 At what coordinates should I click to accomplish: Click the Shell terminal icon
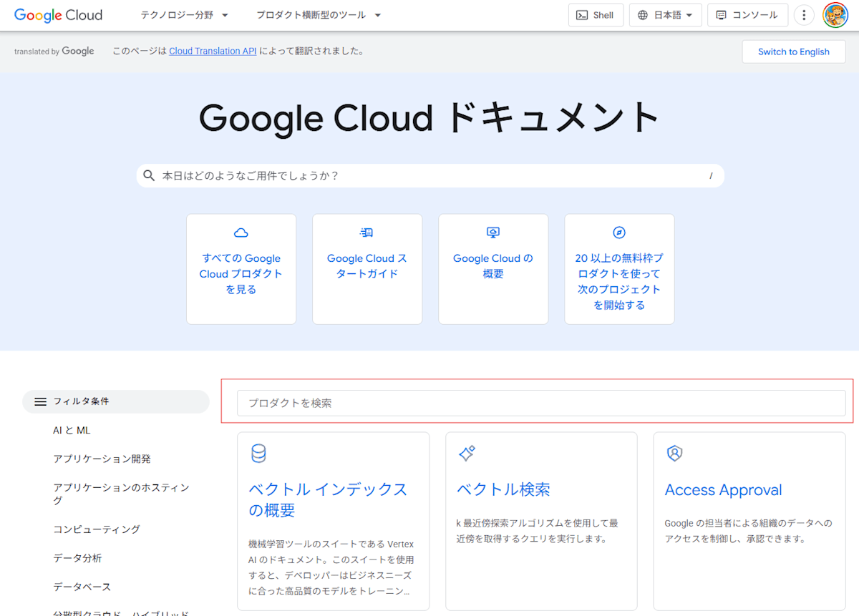[581, 14]
